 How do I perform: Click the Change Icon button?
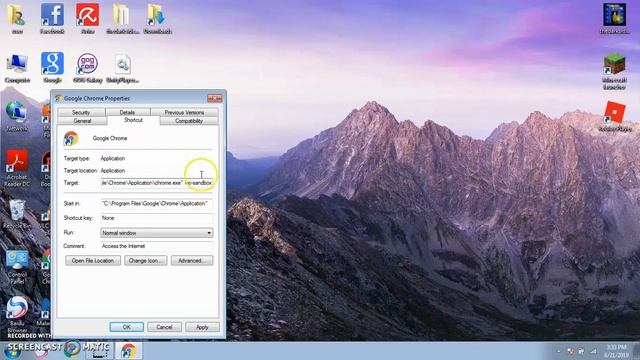tap(145, 260)
